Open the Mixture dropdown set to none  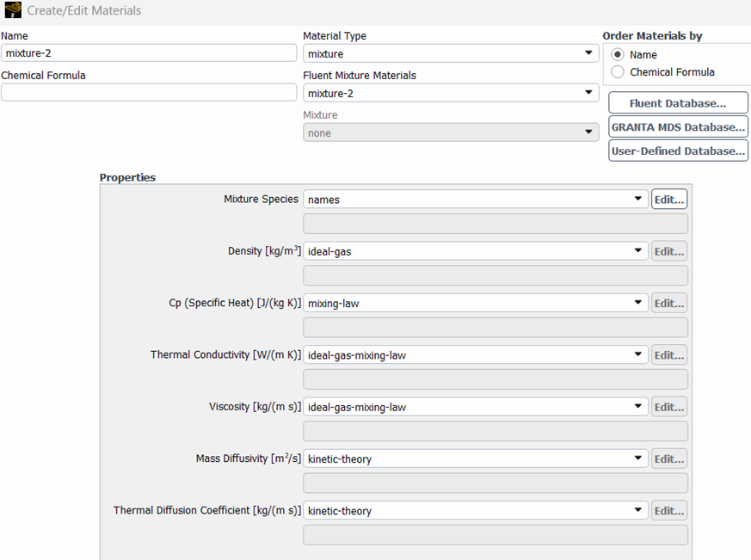[x=451, y=132]
